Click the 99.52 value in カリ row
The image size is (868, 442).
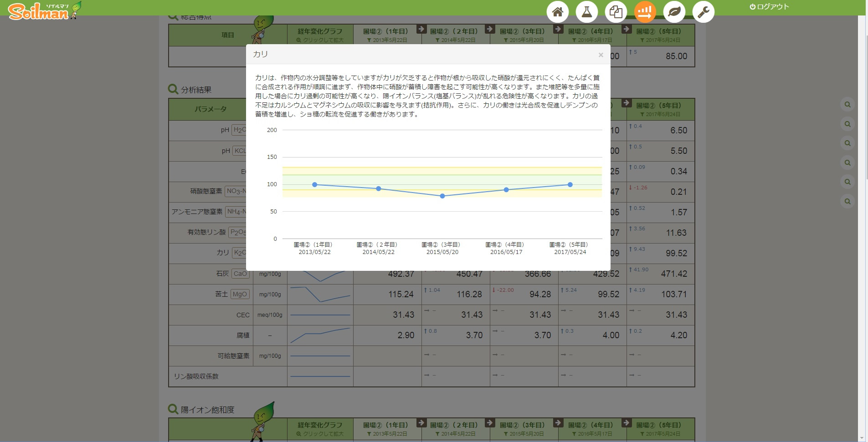tap(676, 254)
